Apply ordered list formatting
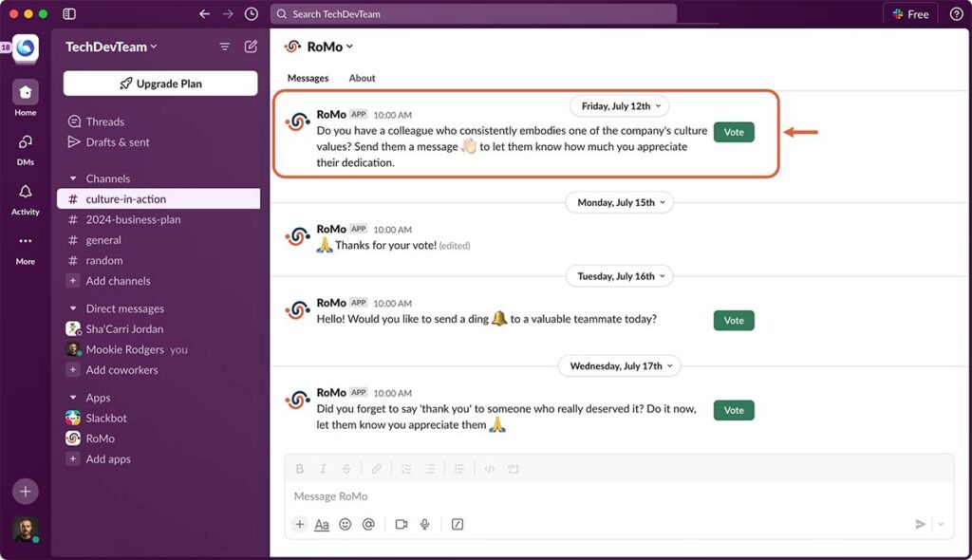This screenshot has width=972, height=560. [x=406, y=469]
